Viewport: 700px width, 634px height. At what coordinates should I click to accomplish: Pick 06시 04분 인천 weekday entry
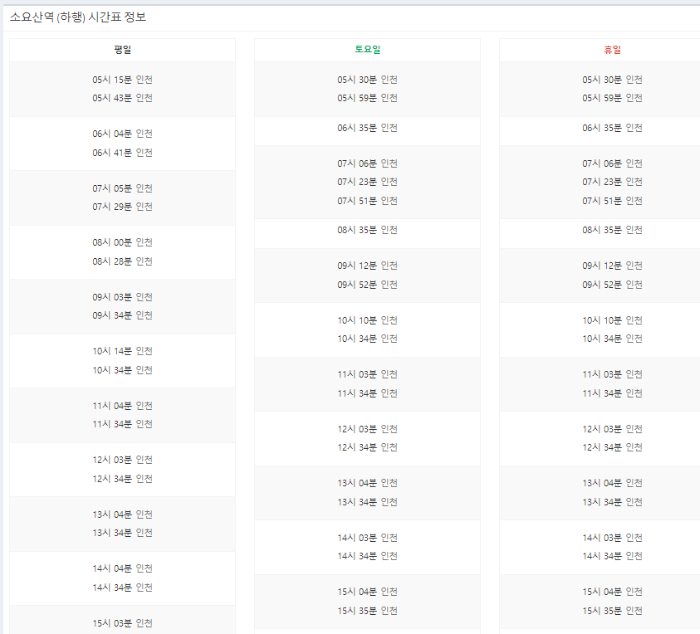click(x=122, y=133)
